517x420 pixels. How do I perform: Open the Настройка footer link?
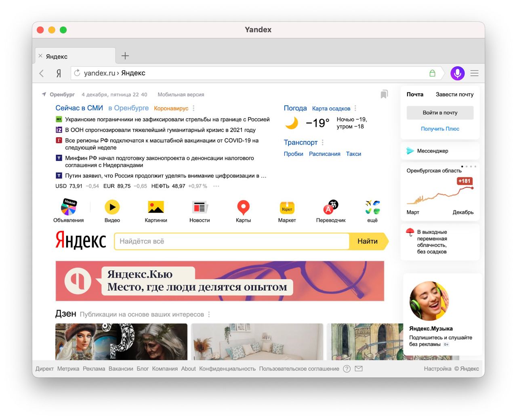click(x=437, y=369)
